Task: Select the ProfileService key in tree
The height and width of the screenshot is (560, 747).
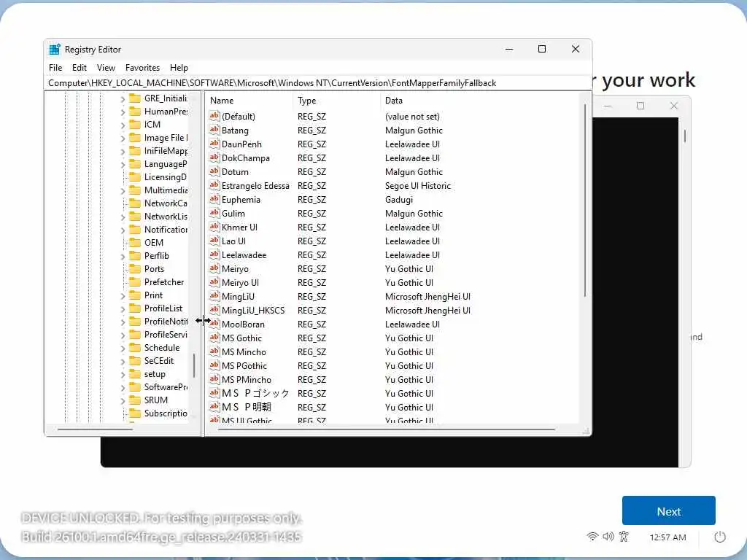Action: 166,334
